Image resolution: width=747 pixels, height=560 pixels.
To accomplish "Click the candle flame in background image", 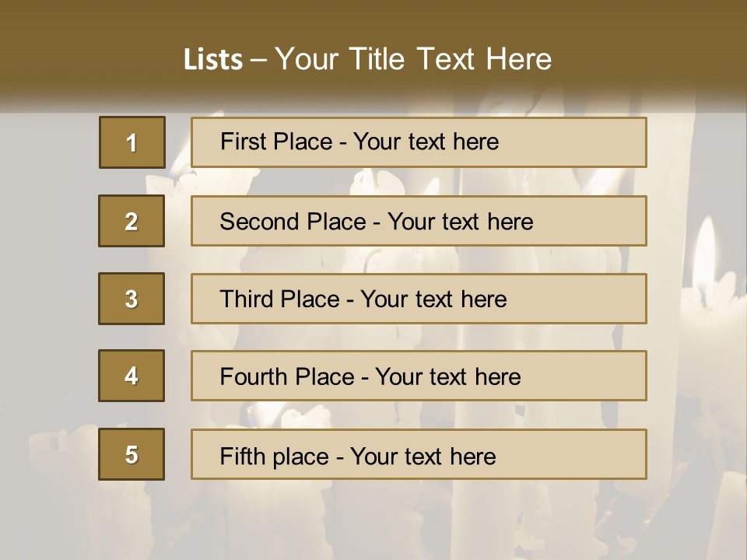I will [x=704, y=252].
